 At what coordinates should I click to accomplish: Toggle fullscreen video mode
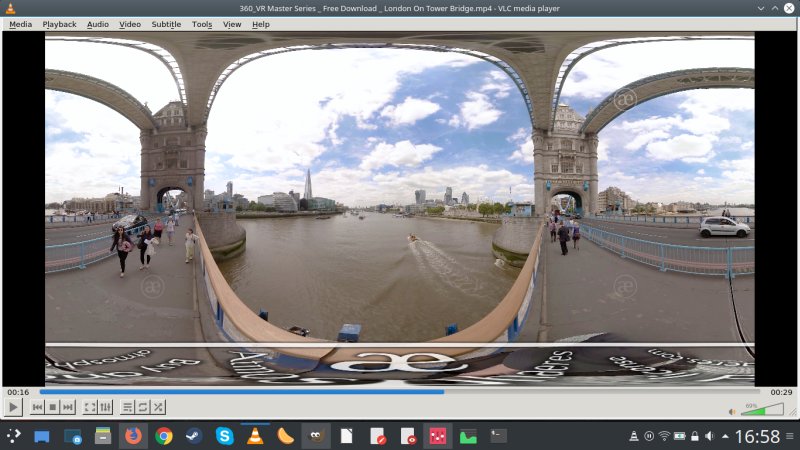tap(90, 407)
